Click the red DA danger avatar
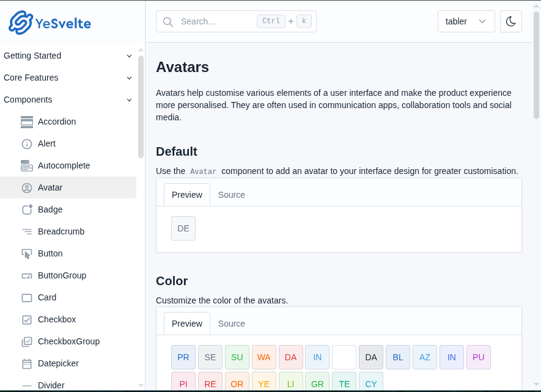Screen dimensions: 541x392 291,357
